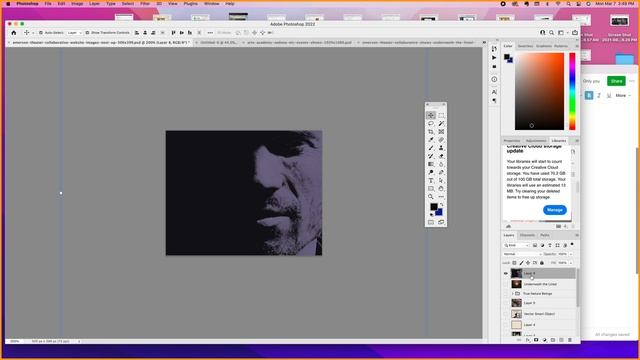Click the hue spectrum slider

coord(572,91)
